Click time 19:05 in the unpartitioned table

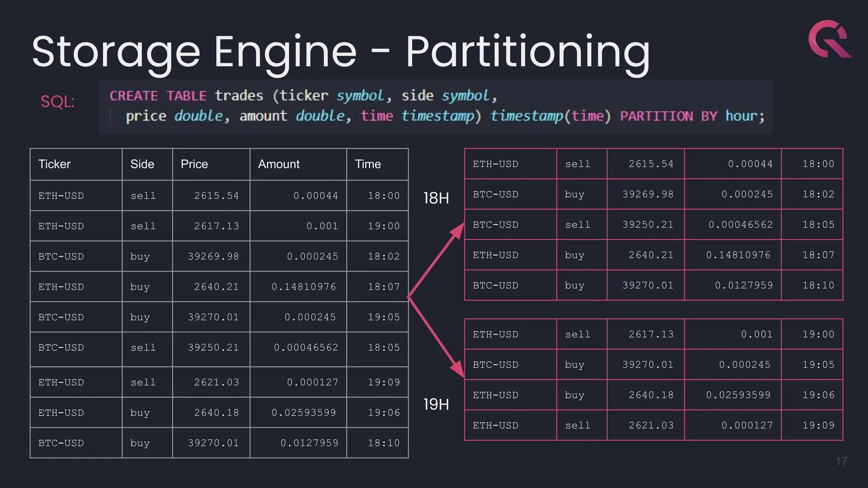[x=384, y=317]
